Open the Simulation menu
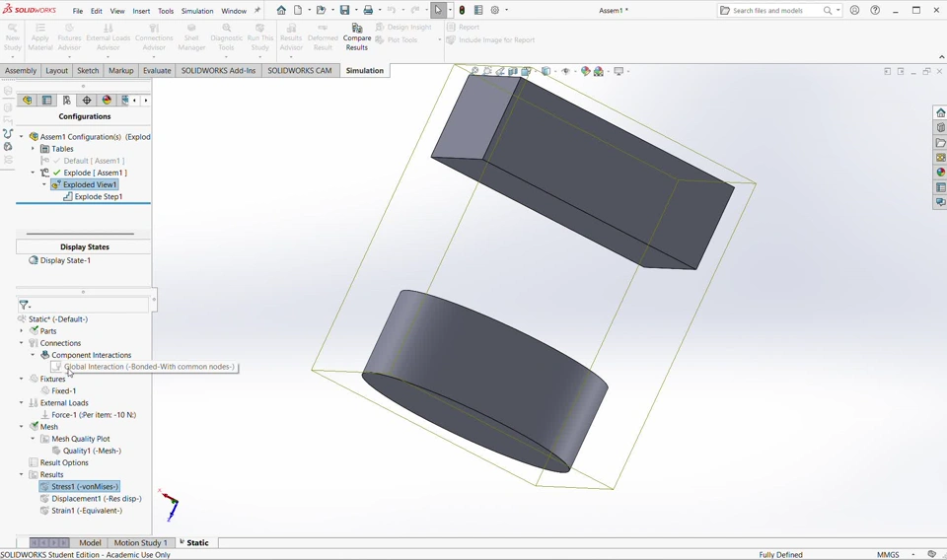 (x=197, y=11)
